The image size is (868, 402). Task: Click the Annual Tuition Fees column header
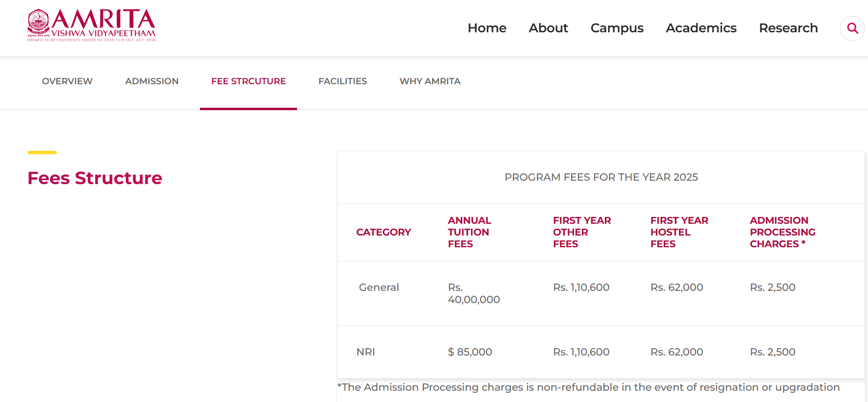pos(469,232)
